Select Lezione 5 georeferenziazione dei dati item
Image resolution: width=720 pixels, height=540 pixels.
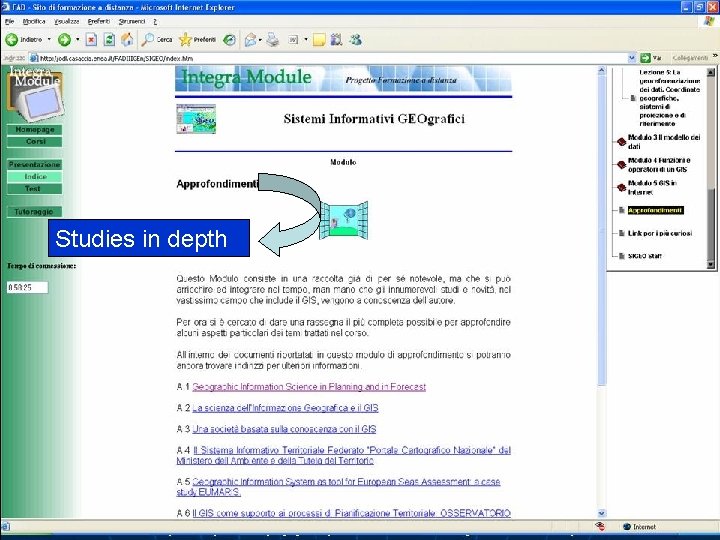669,98
